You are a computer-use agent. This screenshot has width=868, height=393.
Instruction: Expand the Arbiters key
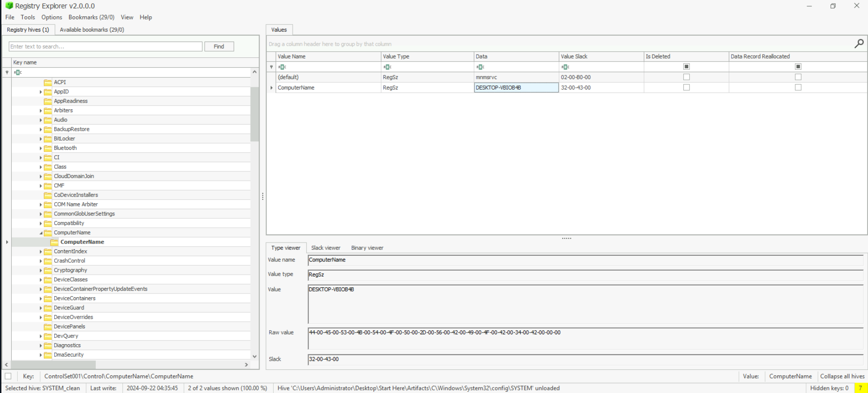[41, 111]
